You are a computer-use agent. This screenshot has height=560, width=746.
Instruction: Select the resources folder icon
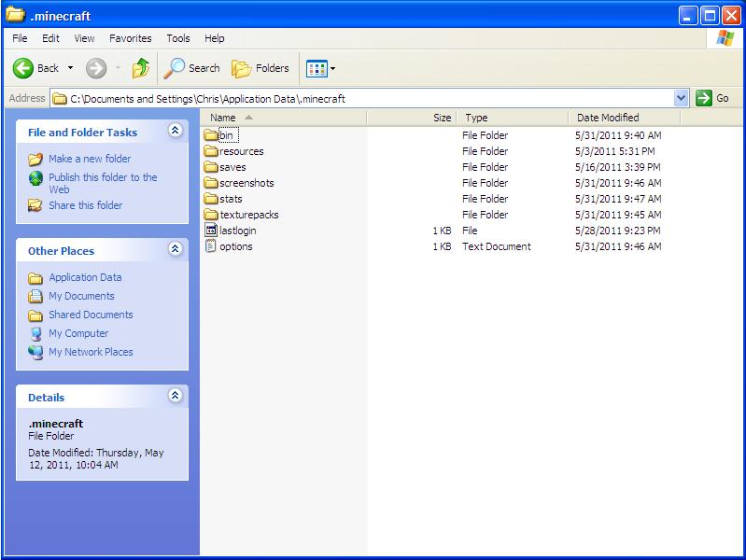211,151
